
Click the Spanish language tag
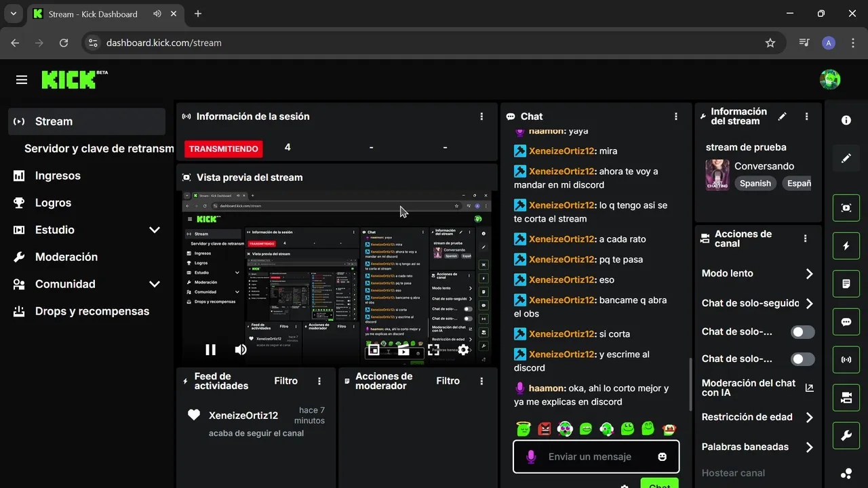pyautogui.click(x=755, y=183)
